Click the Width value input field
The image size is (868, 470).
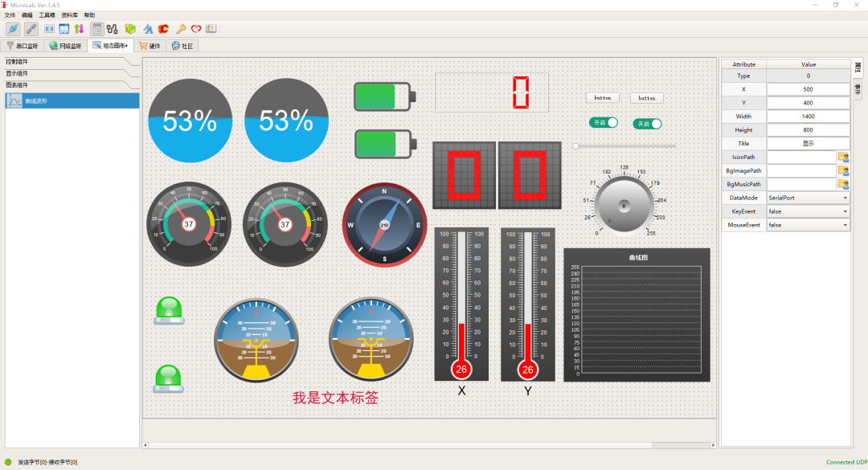coord(808,116)
